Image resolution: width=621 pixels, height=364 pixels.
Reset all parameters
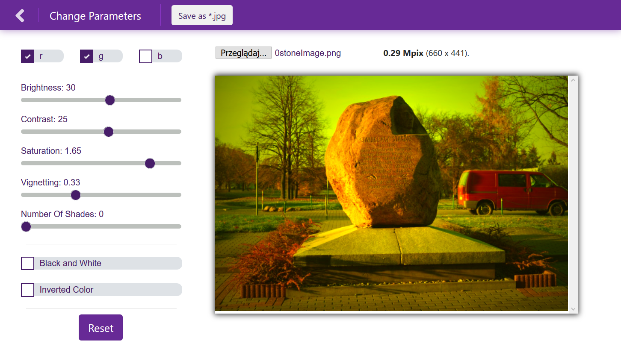click(101, 328)
